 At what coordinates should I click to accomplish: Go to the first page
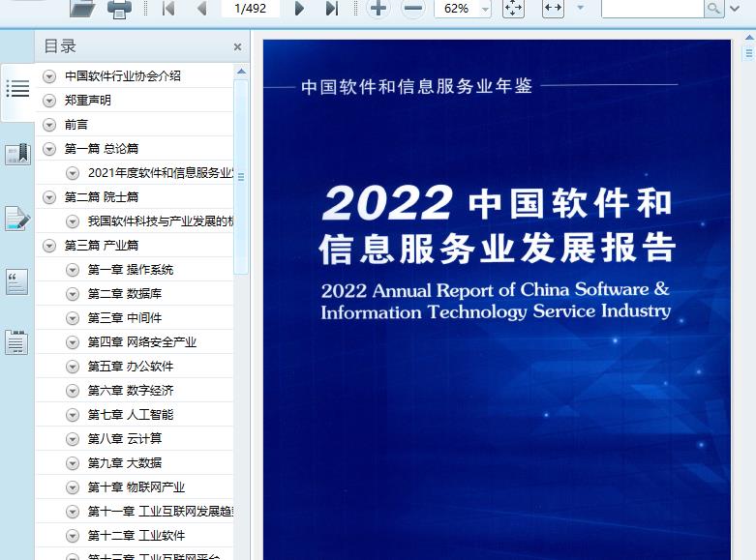point(168,8)
